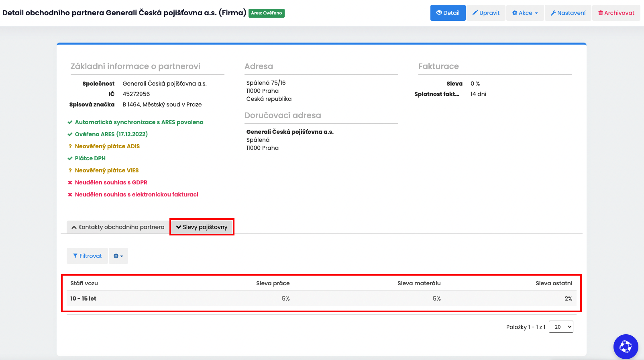This screenshot has height=360, width=644.
Task: Open the table gear settings dropdown
Action: tap(118, 256)
